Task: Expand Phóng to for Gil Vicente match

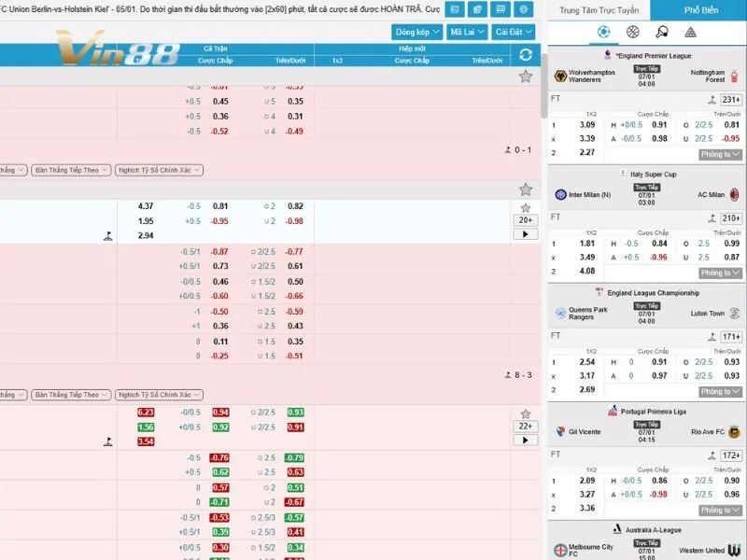Action: [720, 510]
